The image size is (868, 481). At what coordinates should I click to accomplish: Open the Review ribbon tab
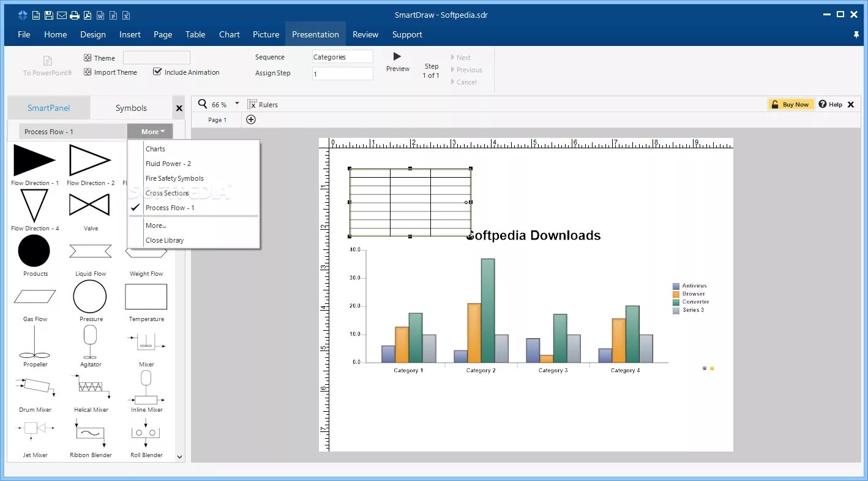click(365, 34)
